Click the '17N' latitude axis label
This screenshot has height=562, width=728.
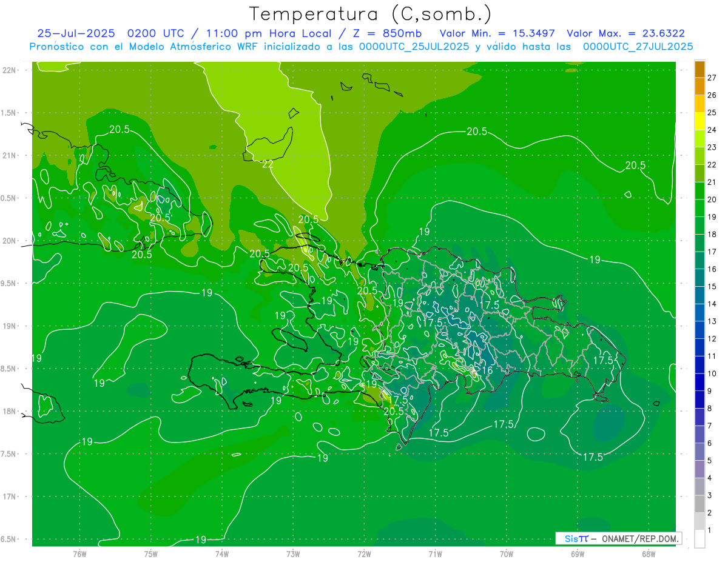point(10,497)
